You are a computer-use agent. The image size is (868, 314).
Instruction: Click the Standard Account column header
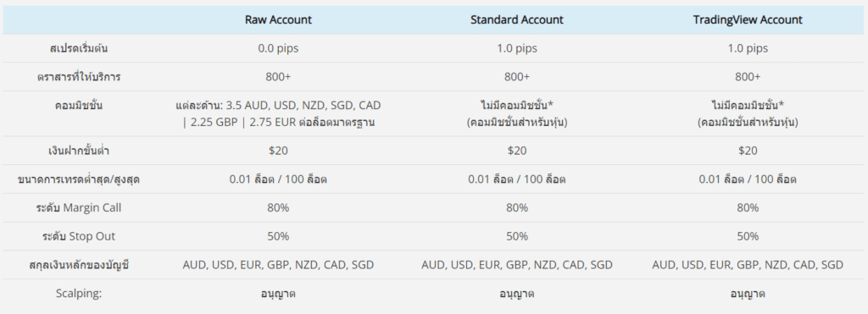[x=517, y=20]
